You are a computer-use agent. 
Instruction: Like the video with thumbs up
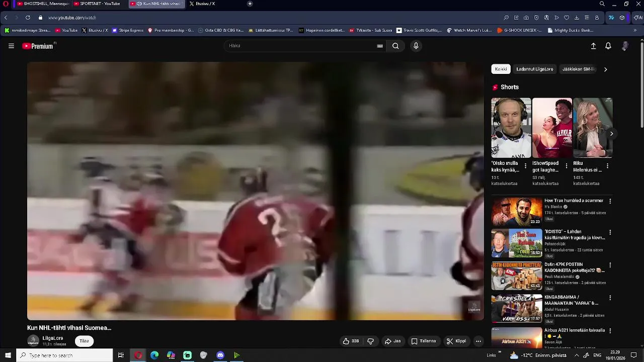351,341
